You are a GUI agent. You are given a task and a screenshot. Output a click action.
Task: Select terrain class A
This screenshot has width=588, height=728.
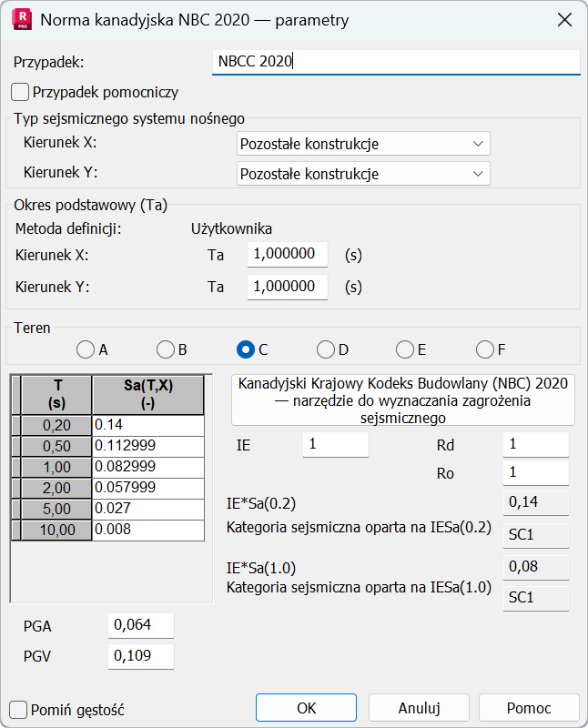(86, 349)
